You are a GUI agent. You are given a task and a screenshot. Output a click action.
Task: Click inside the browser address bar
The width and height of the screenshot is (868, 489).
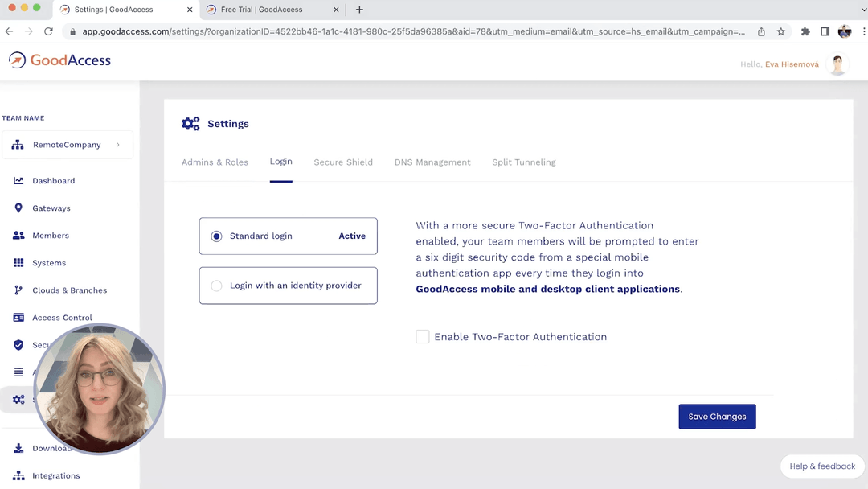click(402, 31)
